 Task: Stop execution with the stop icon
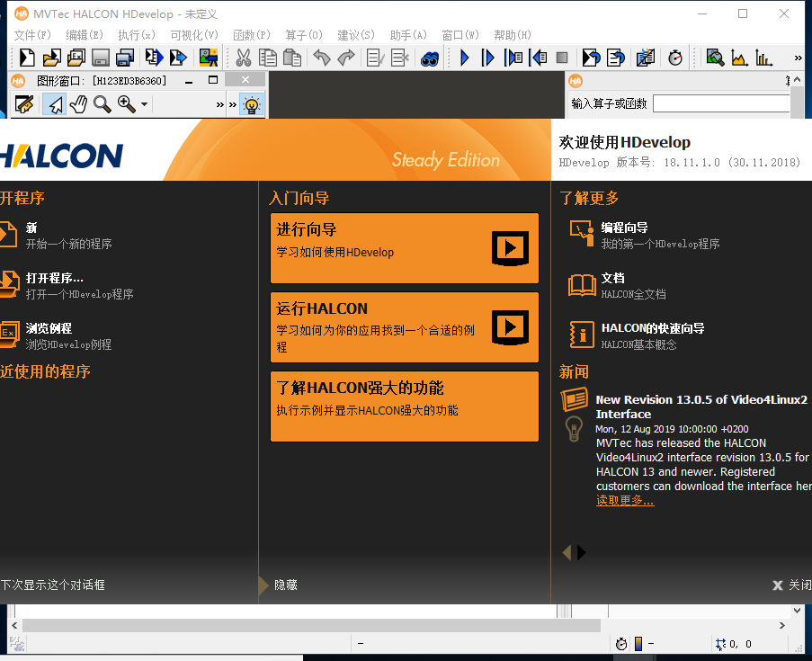point(562,57)
